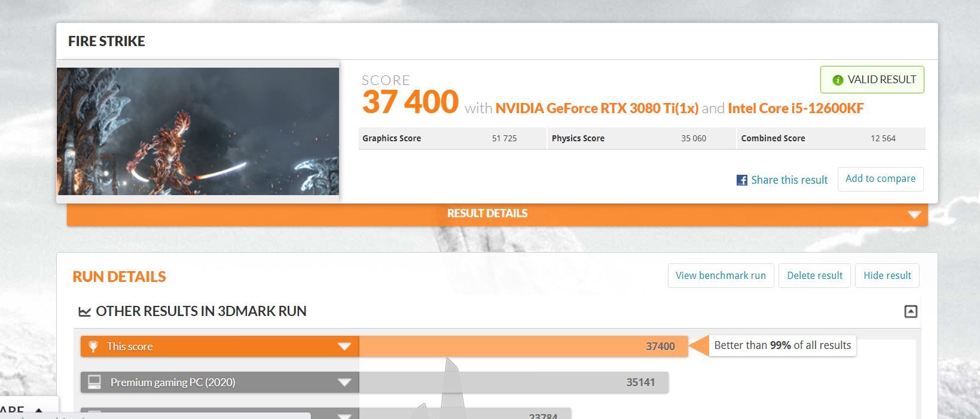Click the 35141 value on Premium gaming PC bar

[640, 382]
